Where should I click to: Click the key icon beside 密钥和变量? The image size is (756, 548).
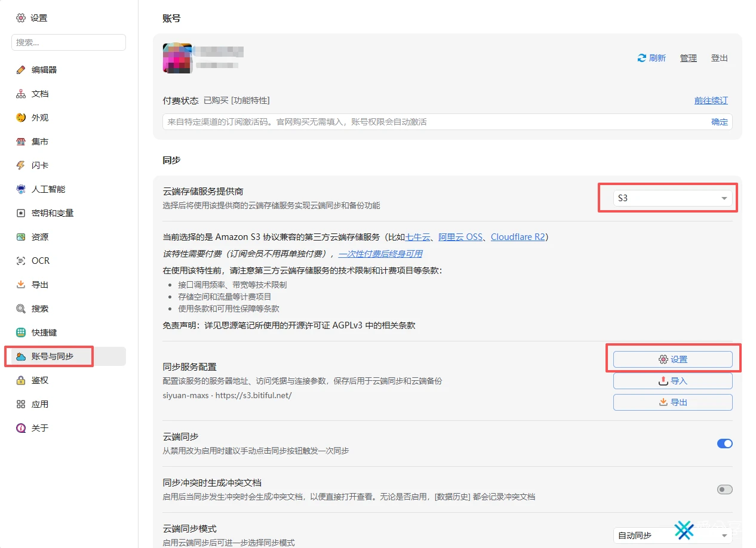(x=21, y=213)
